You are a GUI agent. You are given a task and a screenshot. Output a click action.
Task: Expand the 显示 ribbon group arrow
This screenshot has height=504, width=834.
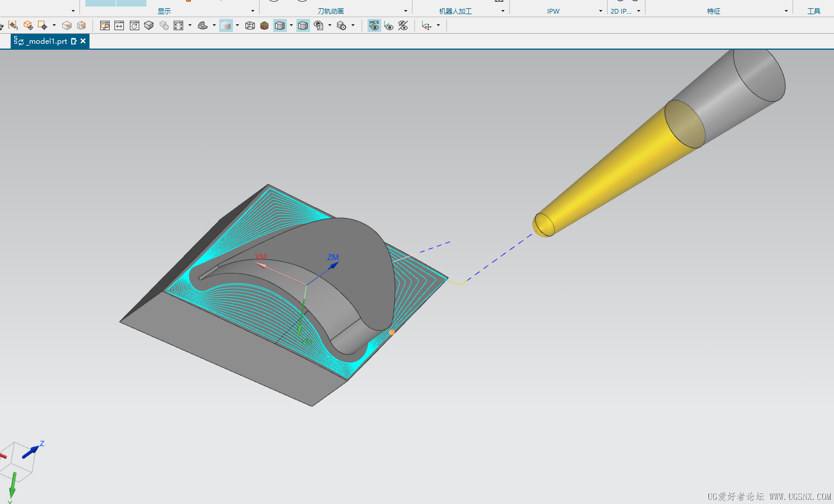click(253, 11)
